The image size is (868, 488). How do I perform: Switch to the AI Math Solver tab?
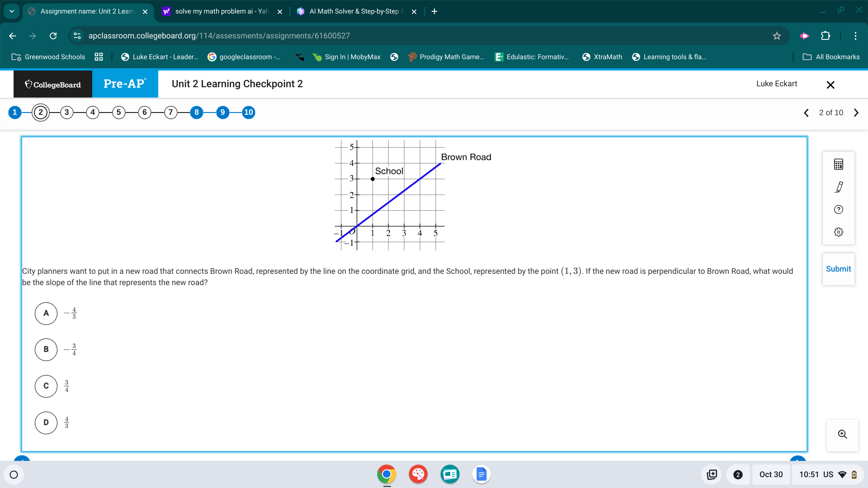coord(356,11)
